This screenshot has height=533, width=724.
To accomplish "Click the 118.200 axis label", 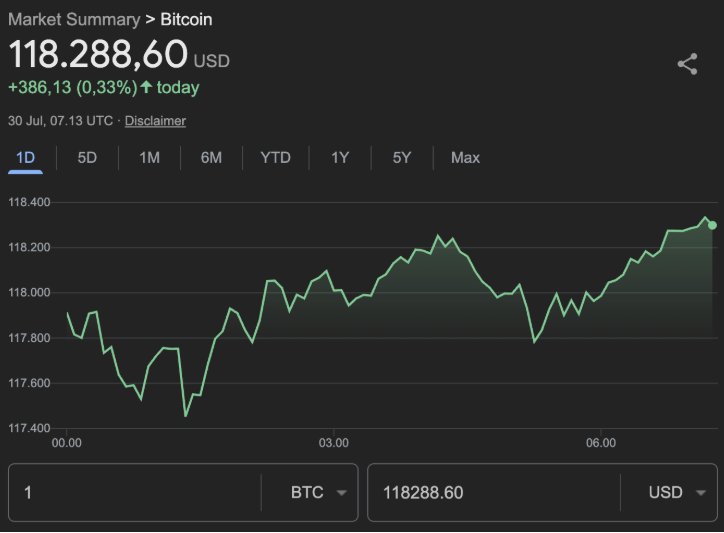I will point(29,248).
